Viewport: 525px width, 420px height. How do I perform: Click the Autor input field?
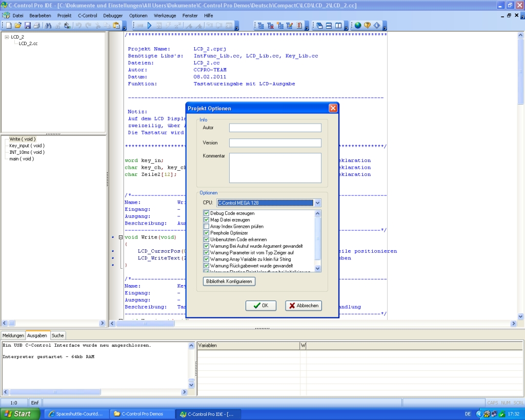coord(275,128)
